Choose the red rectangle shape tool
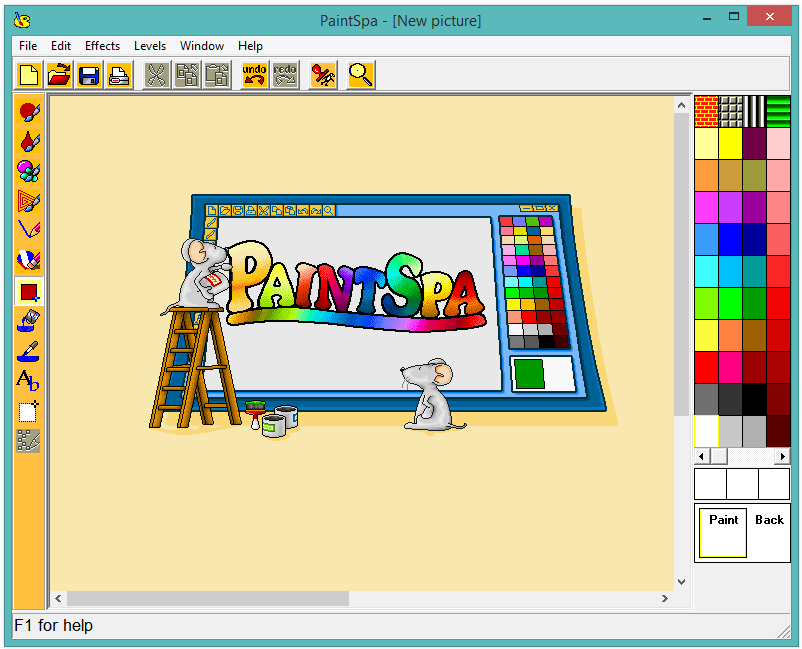This screenshot has width=802, height=649. tap(29, 292)
